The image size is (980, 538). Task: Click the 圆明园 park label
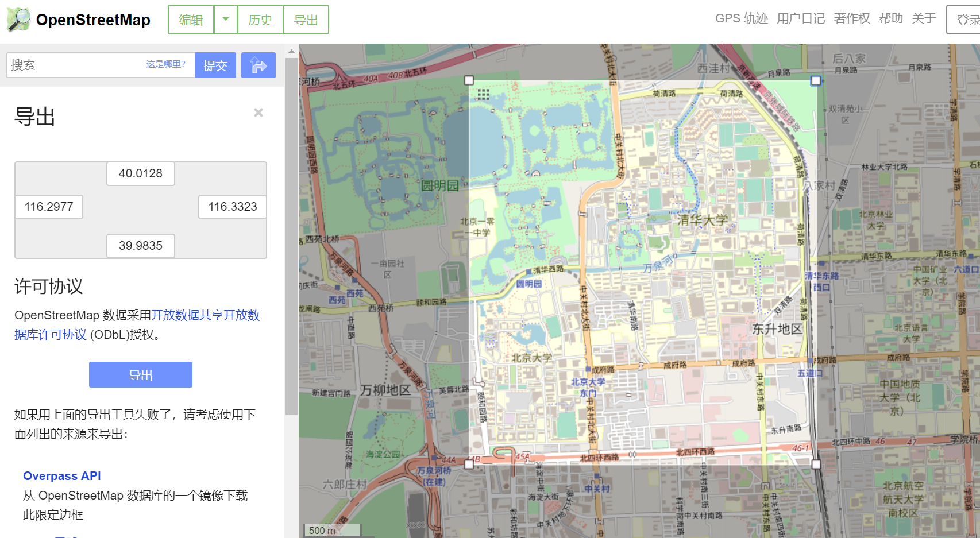click(440, 185)
